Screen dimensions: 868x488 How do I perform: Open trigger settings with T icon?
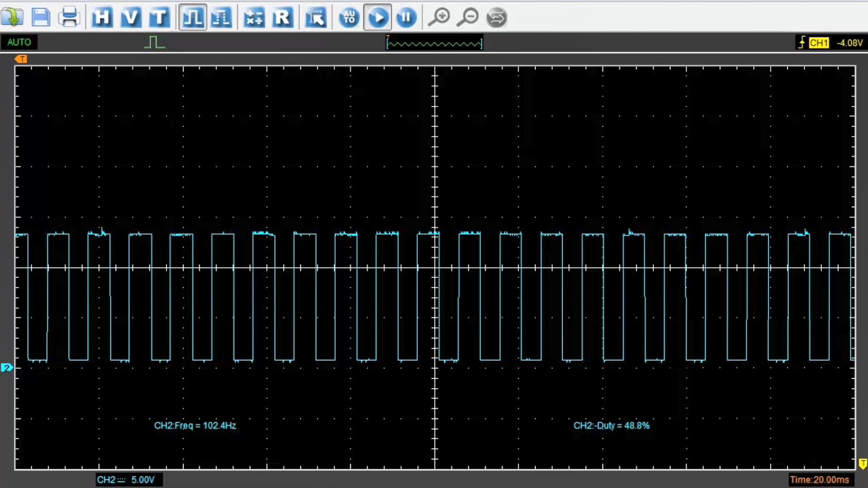point(159,17)
